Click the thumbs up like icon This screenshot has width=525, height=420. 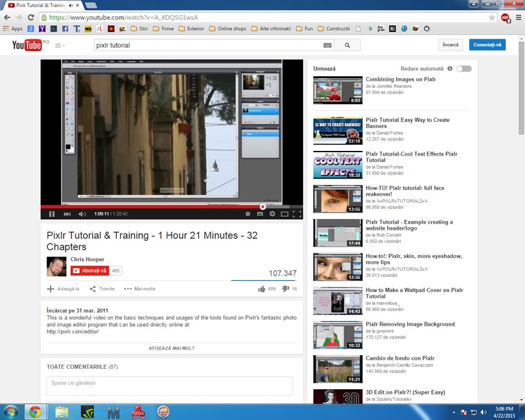pyautogui.click(x=261, y=289)
